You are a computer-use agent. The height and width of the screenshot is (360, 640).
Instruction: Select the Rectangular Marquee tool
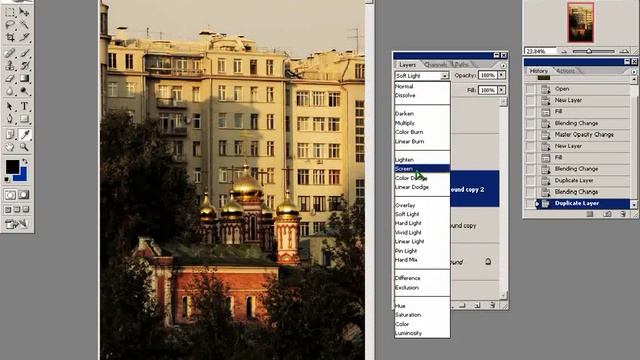pyautogui.click(x=10, y=12)
